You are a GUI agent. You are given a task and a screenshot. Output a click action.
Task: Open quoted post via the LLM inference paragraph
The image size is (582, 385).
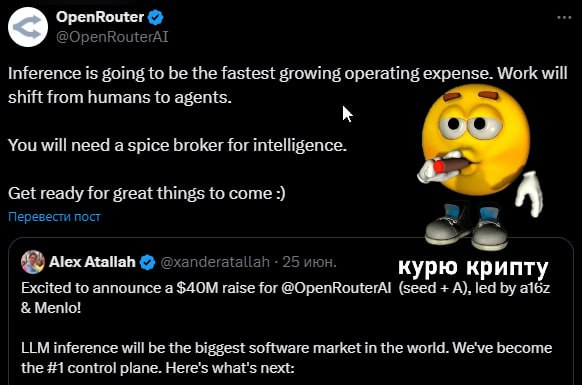tap(287, 358)
